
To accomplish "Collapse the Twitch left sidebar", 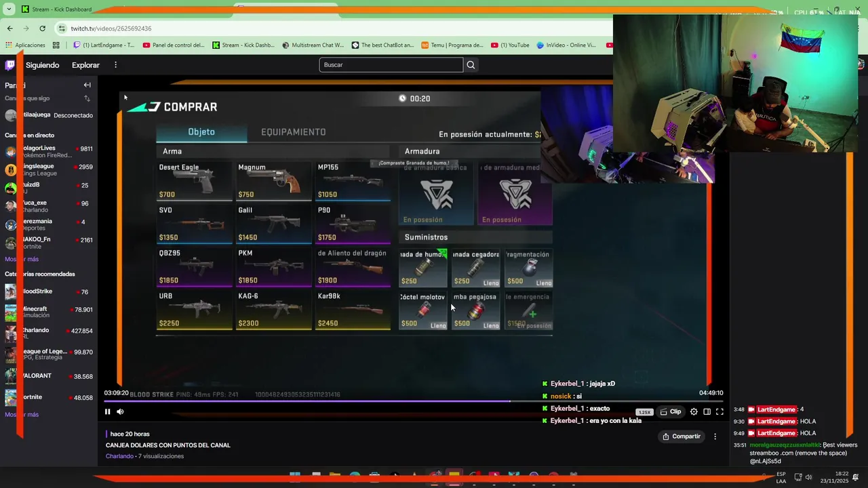I will pyautogui.click(x=87, y=85).
